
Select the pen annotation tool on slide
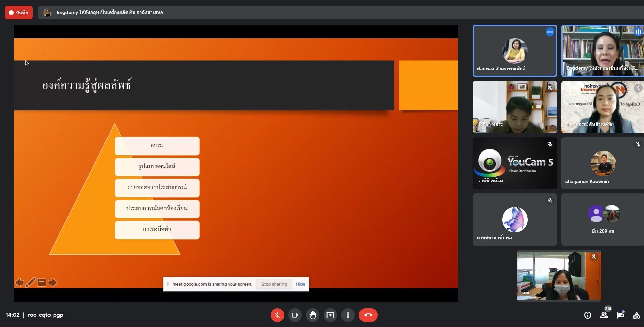point(31,282)
